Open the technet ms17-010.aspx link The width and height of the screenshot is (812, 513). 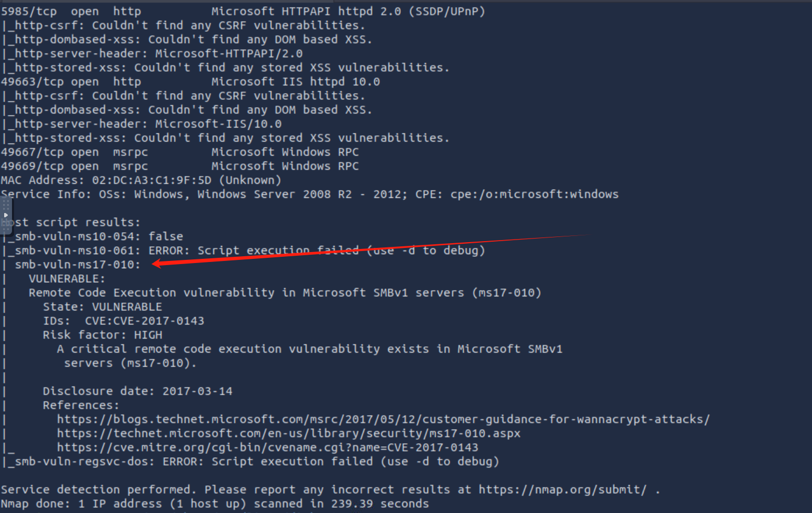pos(288,433)
